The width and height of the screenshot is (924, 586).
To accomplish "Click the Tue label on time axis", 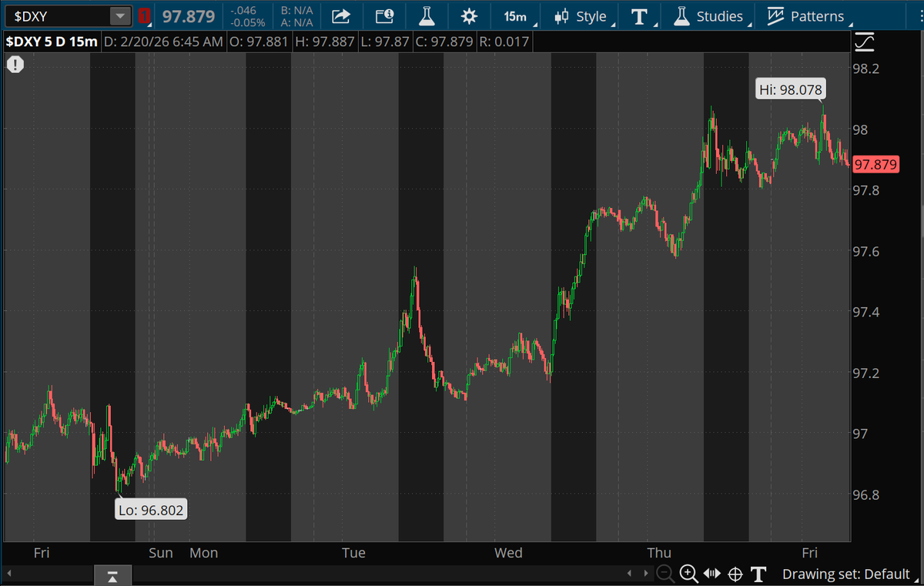I will [x=353, y=553].
